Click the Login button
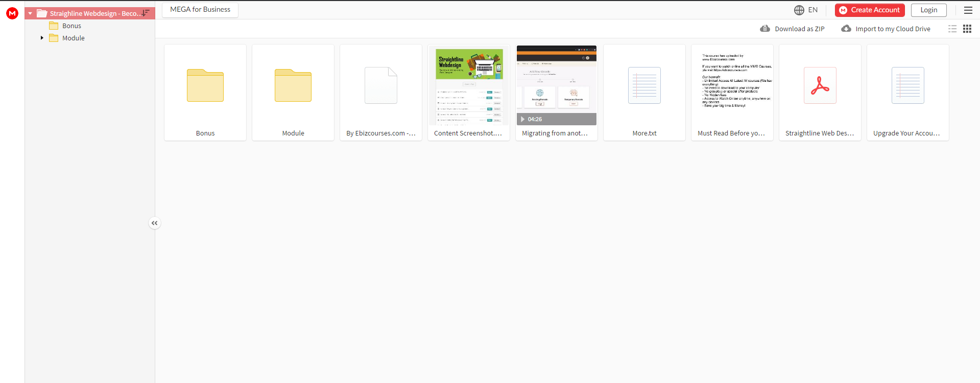 [x=928, y=10]
